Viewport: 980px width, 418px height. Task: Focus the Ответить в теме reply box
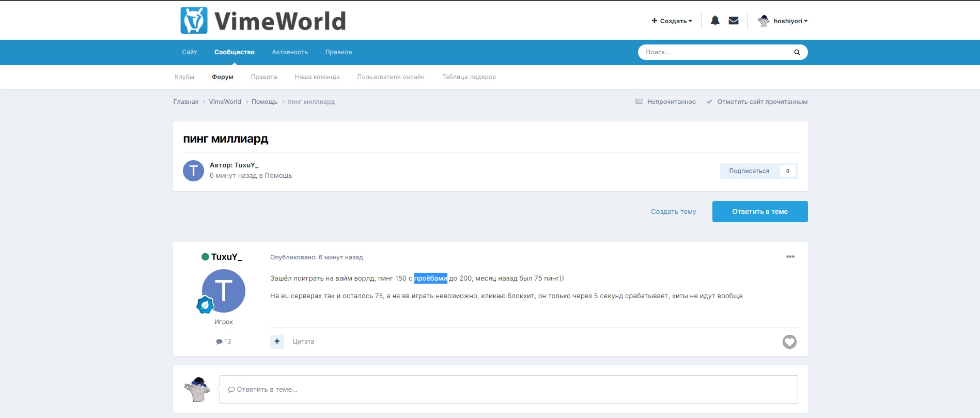pyautogui.click(x=508, y=390)
